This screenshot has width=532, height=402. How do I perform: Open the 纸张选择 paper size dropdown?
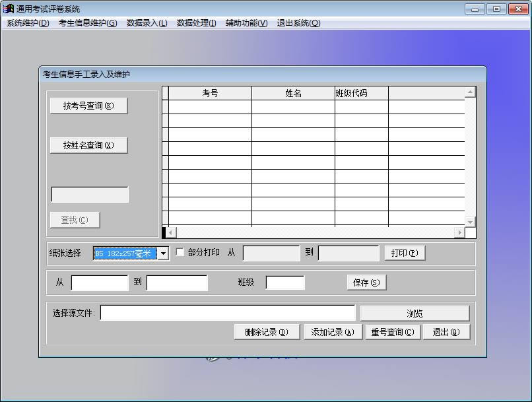point(163,253)
